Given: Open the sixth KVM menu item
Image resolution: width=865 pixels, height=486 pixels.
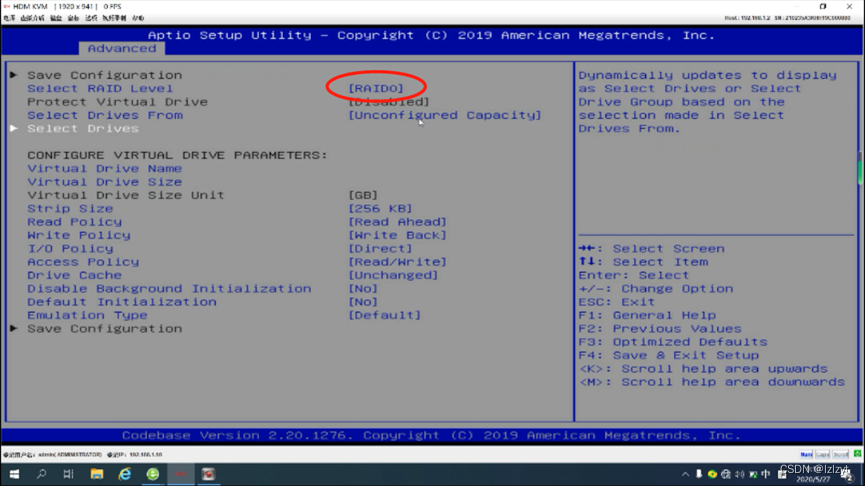Looking at the screenshot, I should click(x=114, y=18).
